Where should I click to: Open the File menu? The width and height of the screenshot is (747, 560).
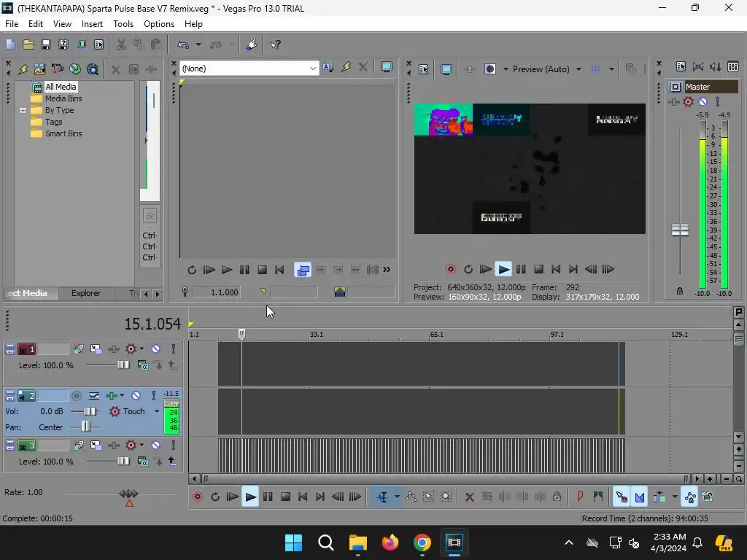click(x=12, y=24)
